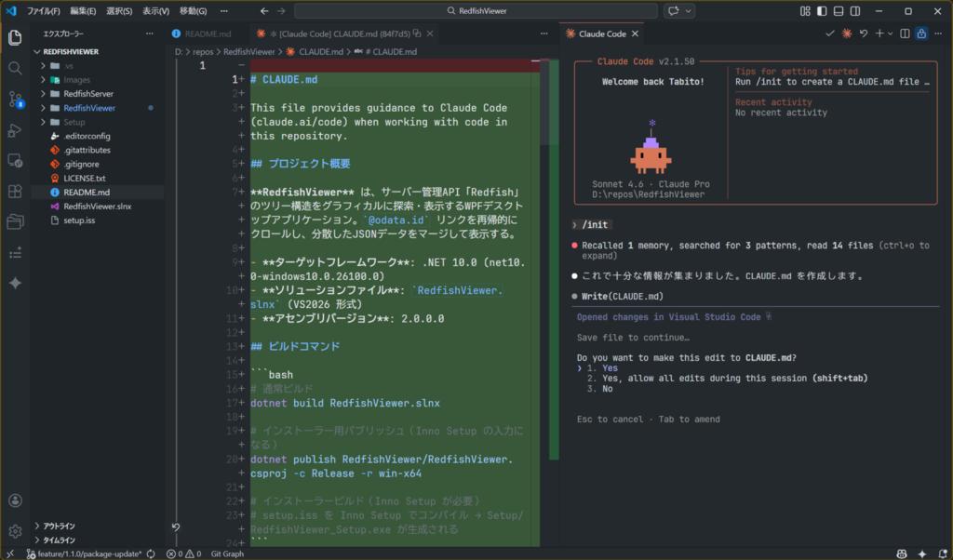Open dropdown arrow next to plus icon

(891, 33)
